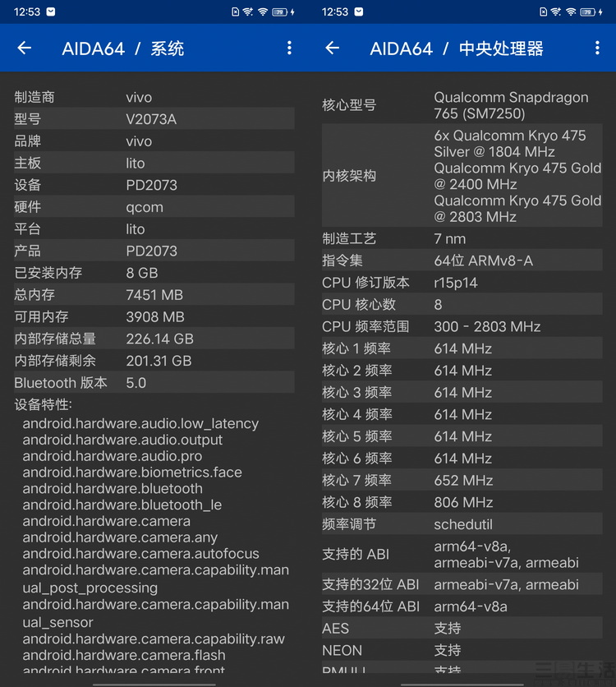Tap android.hardware.biometrics.face entry
This screenshot has height=687, width=616.
pyautogui.click(x=132, y=473)
